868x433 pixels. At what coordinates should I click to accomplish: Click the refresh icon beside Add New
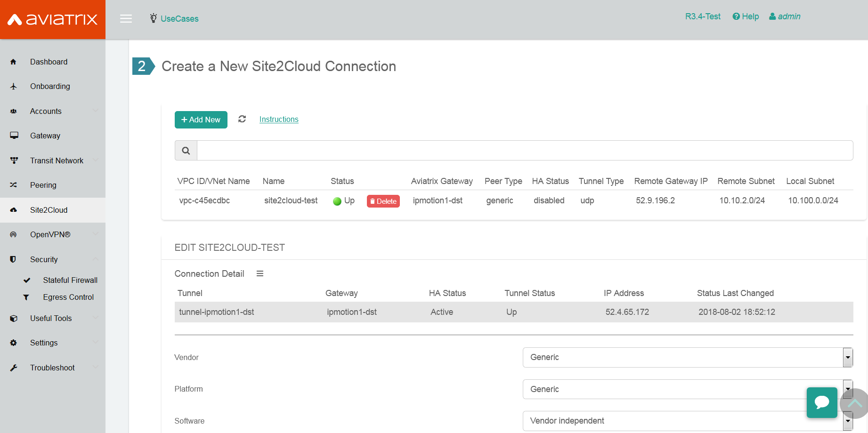pos(242,119)
